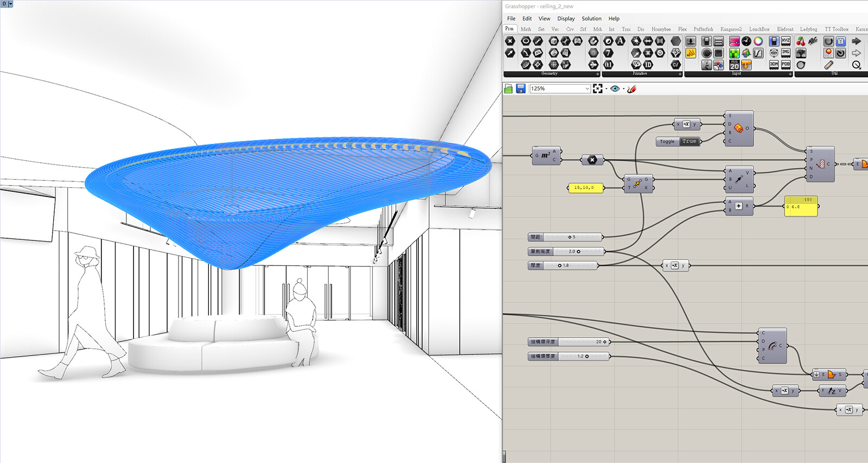This screenshot has height=463, width=868.
Task: Select the calendar AUG 20 input icon
Action: [x=735, y=65]
